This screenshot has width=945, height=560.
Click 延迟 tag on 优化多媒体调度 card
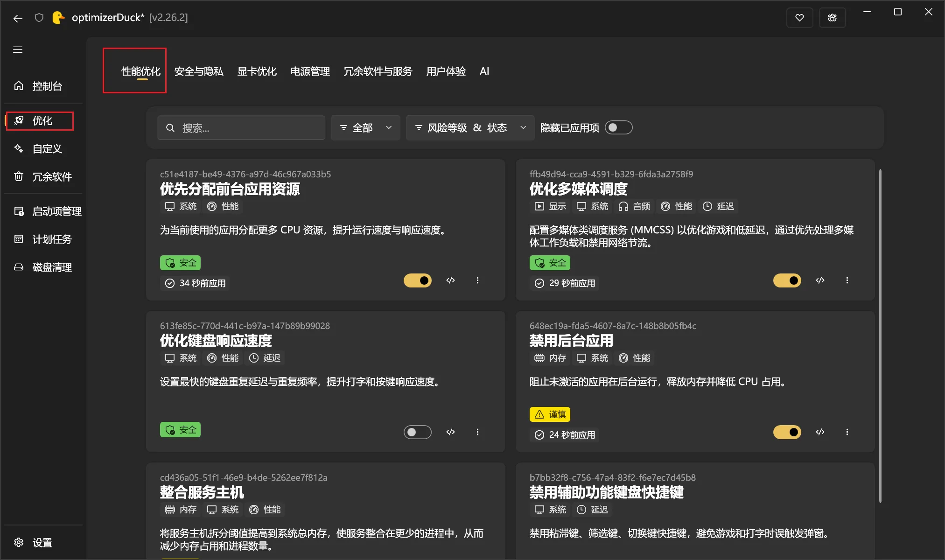pyautogui.click(x=718, y=206)
